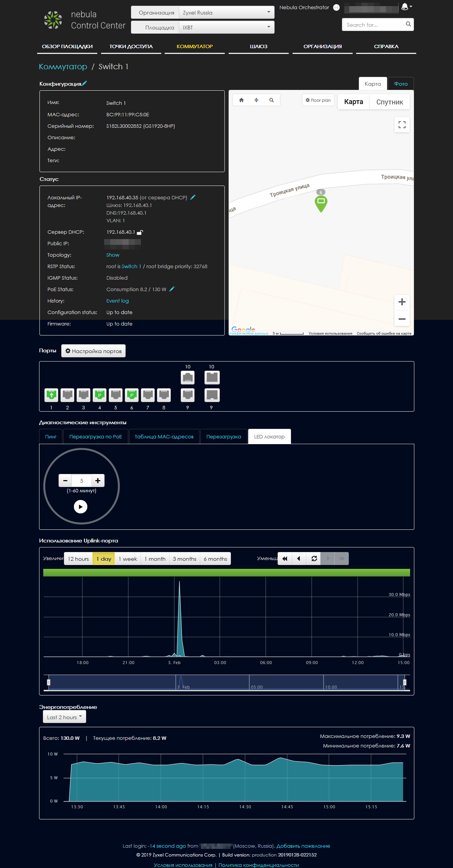The width and height of the screenshot is (453, 868).
Task: Click the search magnifier icon
Action: click(408, 24)
